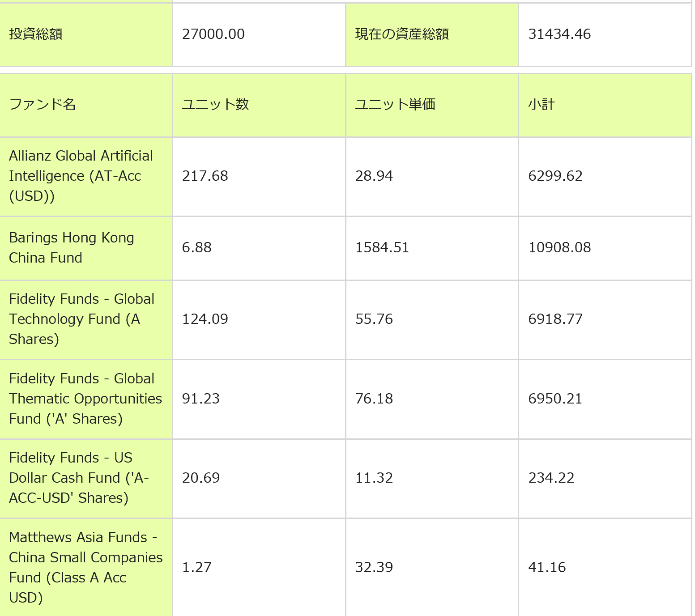This screenshot has height=616, width=695.
Task: Click the 10908.08 subtotal value
Action: 559,247
